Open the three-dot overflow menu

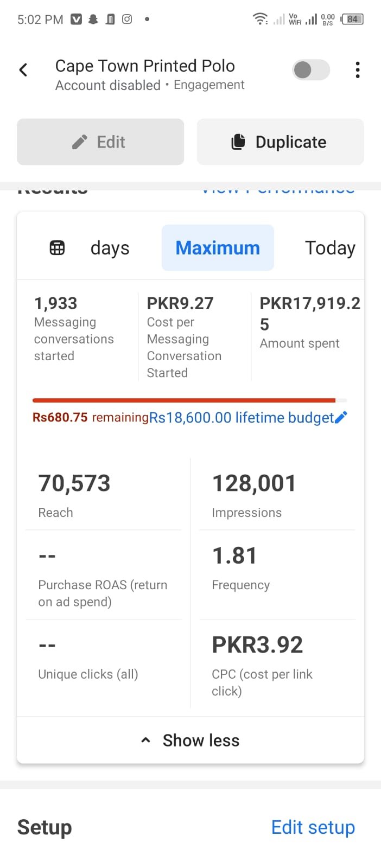pos(357,70)
